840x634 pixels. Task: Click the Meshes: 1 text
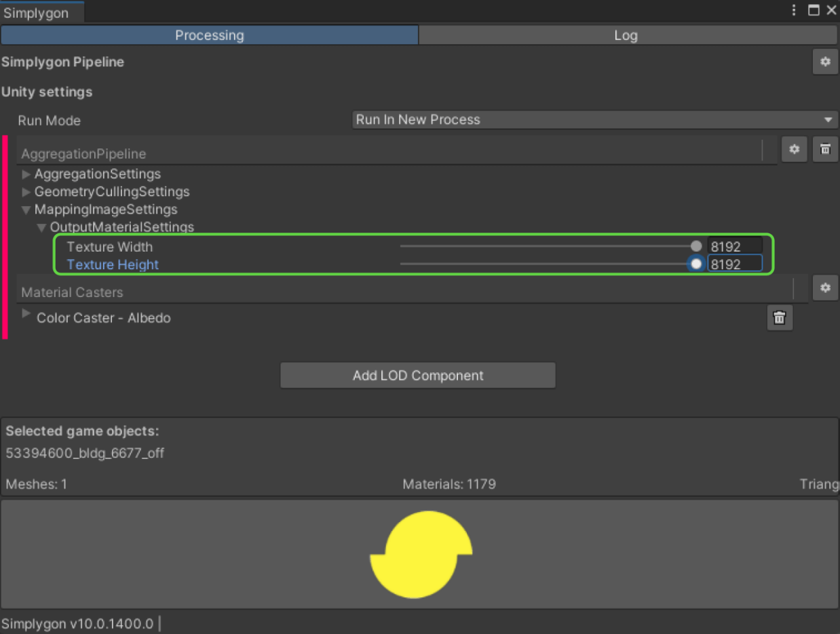[36, 484]
